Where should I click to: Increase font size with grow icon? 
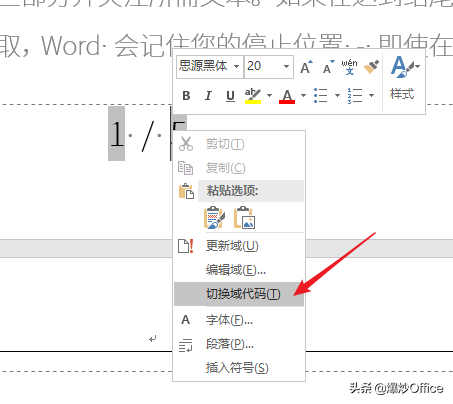306,67
